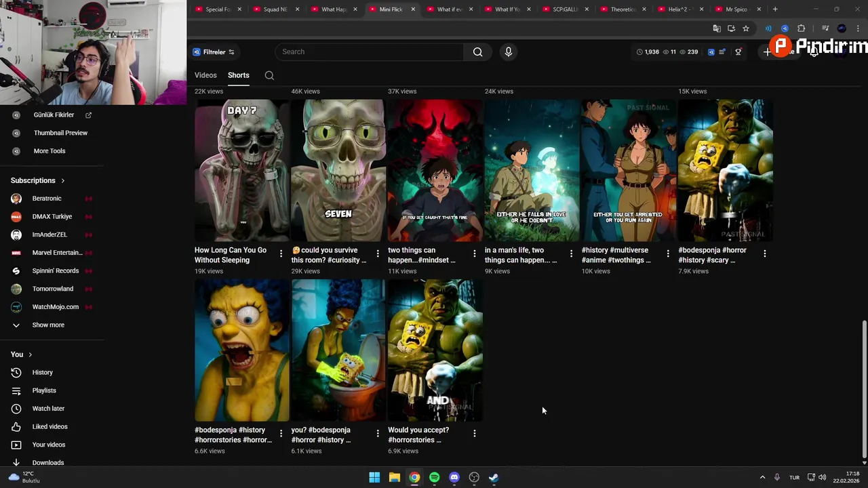Open Chrome extensions puzzle icon
This screenshot has height=488, width=868.
tap(802, 28)
